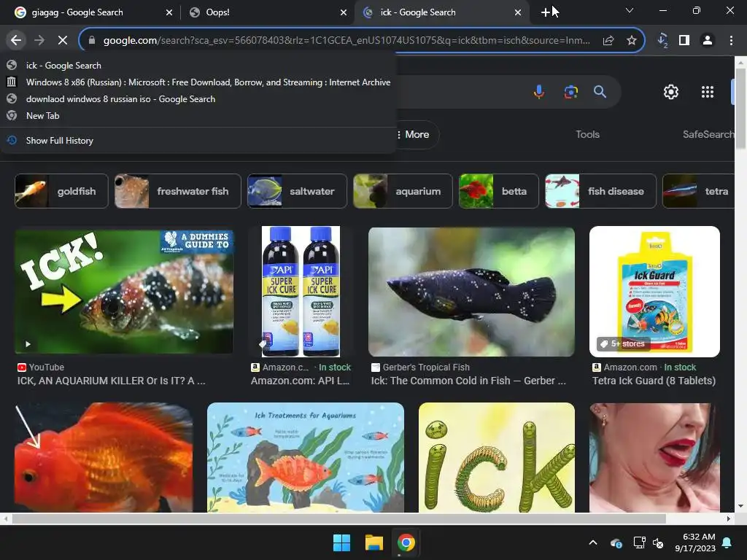Image resolution: width=747 pixels, height=560 pixels.
Task: Click the 'Amazon.com: API L...' result title
Action: [x=300, y=381]
